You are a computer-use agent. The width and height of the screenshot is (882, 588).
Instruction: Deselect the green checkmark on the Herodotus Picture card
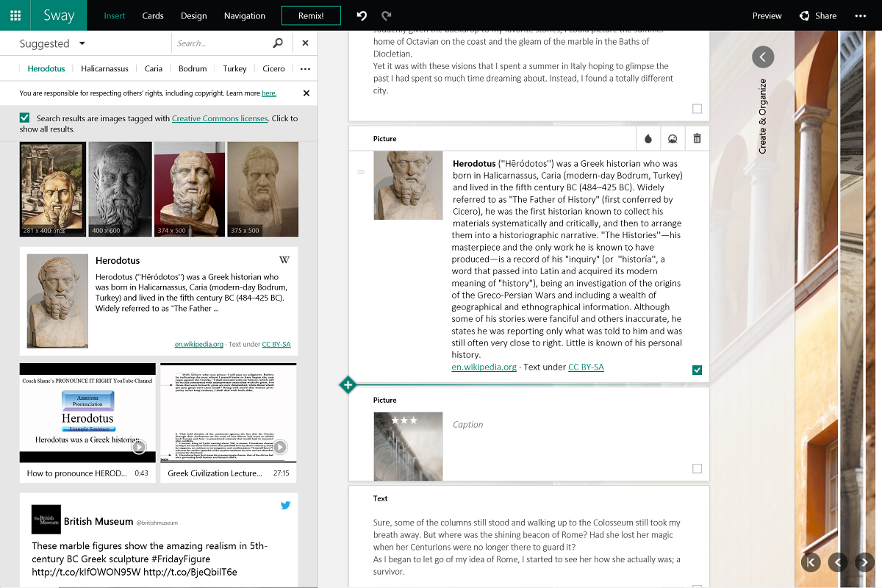(x=697, y=370)
